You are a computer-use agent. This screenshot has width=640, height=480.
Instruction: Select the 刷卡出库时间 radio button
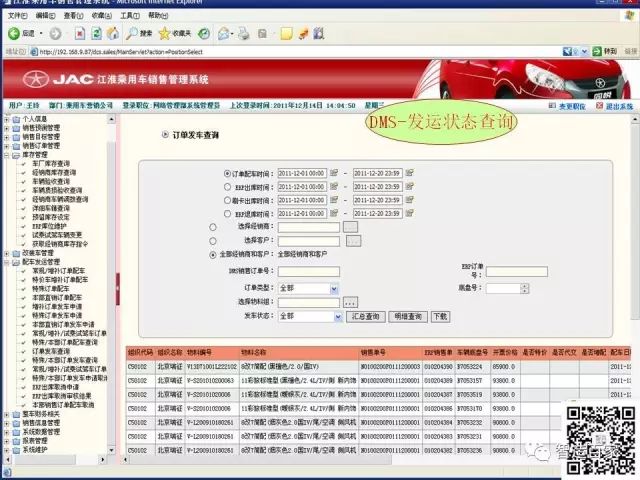(227, 200)
